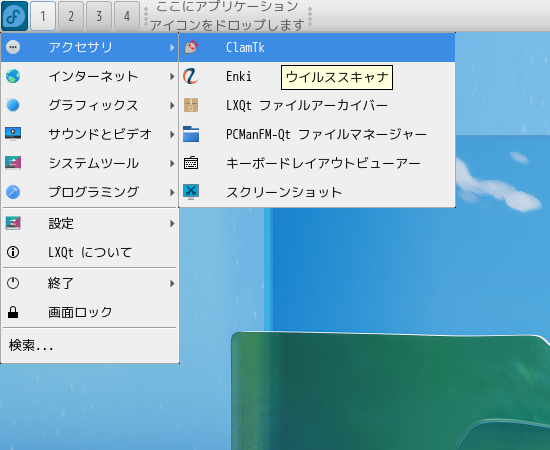Click the LXQt について info icon

[13, 252]
